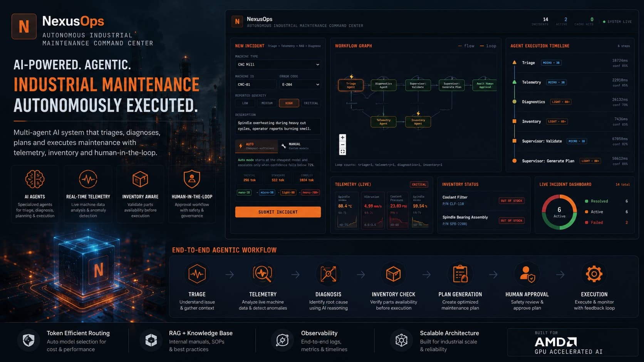The height and width of the screenshot is (362, 644).
Task: Select the Supervisor: Validate workflow node
Action: pos(418,85)
